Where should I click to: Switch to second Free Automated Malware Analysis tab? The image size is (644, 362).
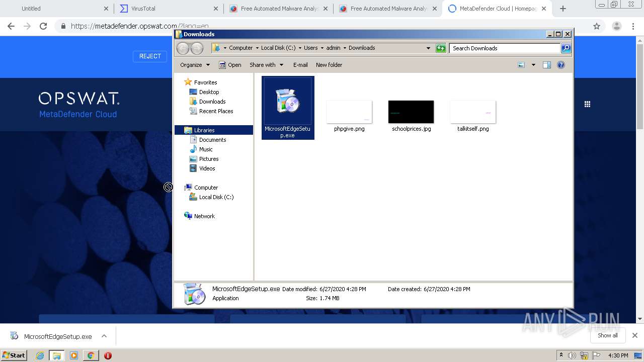388,9
